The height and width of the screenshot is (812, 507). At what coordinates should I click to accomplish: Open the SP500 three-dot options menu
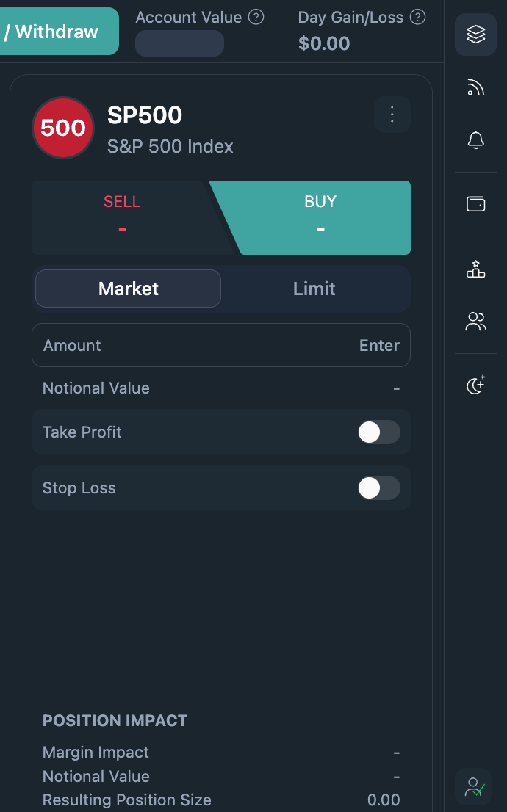pos(392,115)
